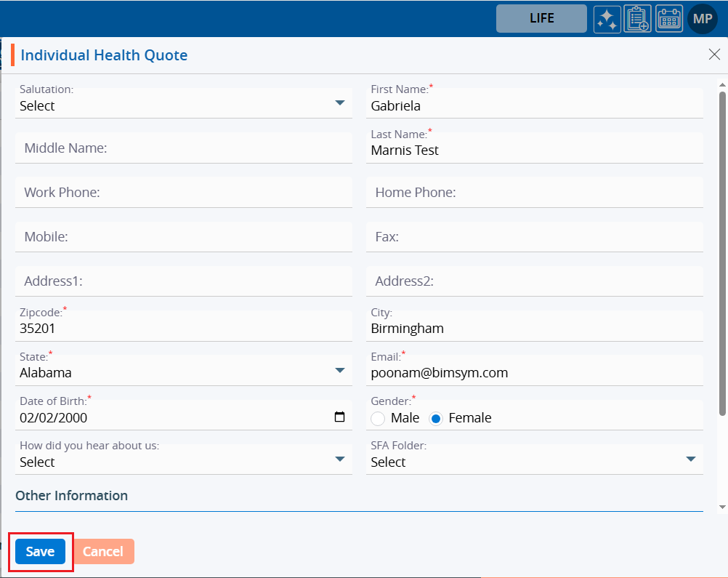This screenshot has width=728, height=578.
Task: Open the calendar icon in header
Action: click(669, 19)
